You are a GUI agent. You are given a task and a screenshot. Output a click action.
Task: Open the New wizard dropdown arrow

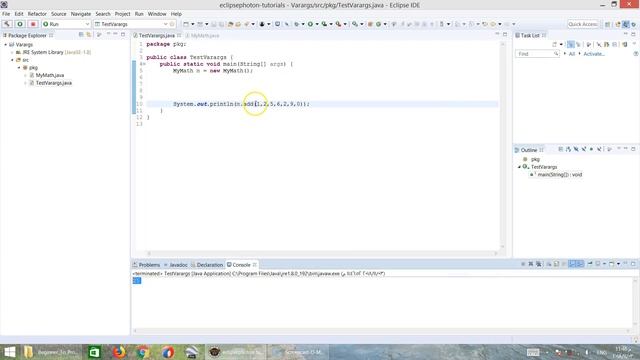[193, 24]
